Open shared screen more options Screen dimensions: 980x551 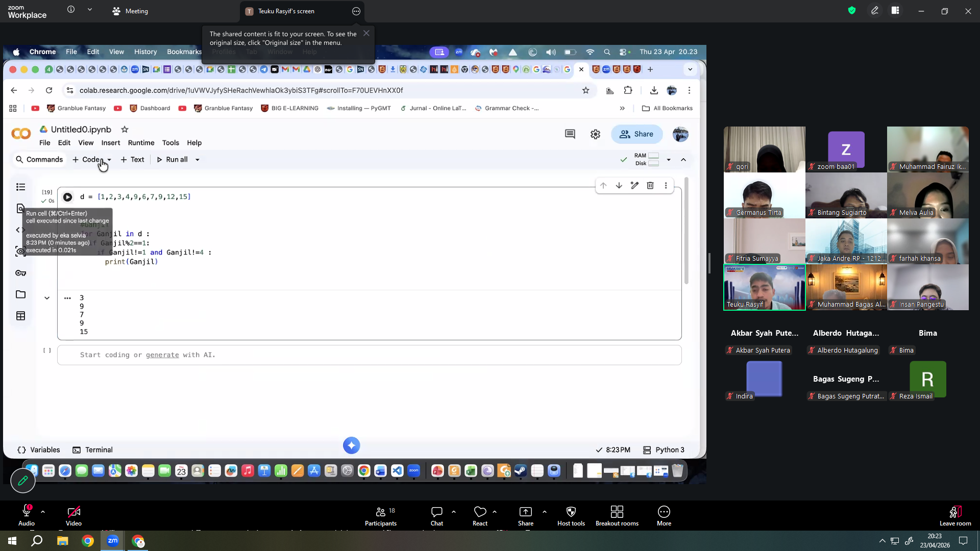coord(356,11)
